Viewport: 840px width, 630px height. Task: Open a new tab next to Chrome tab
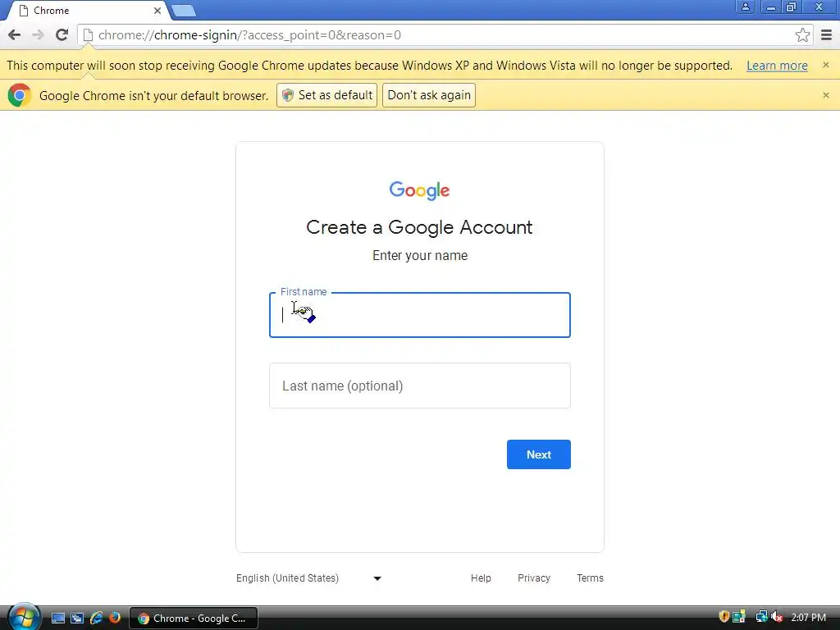pyautogui.click(x=184, y=11)
